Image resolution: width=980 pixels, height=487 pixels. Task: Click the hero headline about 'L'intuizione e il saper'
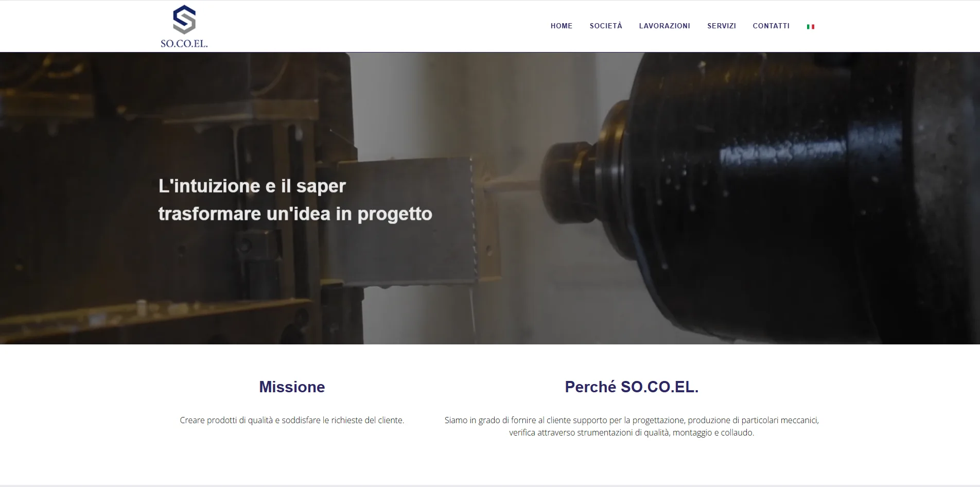[x=295, y=200]
